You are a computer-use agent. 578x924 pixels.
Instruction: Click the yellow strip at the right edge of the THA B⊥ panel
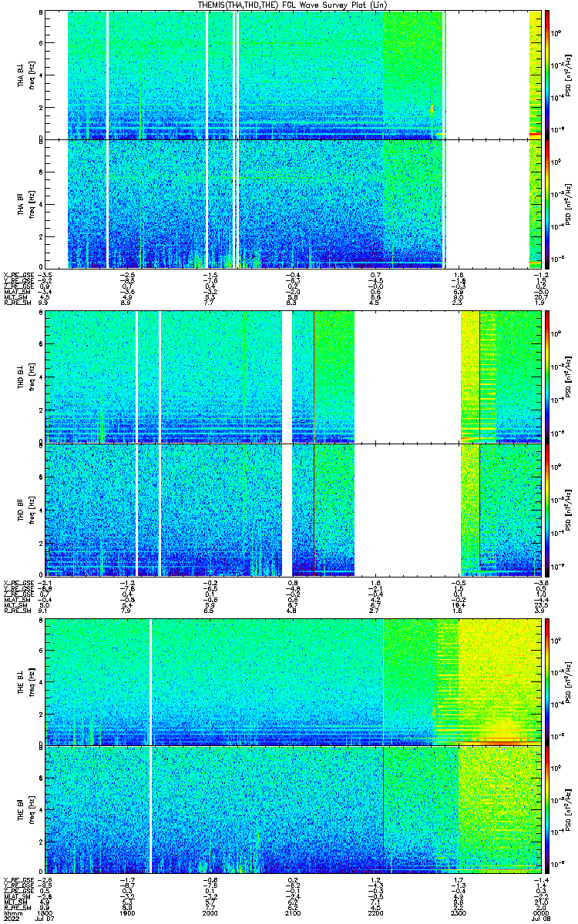(x=535, y=75)
